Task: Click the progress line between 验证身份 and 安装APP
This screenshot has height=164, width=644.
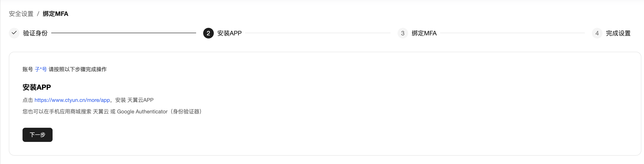Action: coord(123,33)
